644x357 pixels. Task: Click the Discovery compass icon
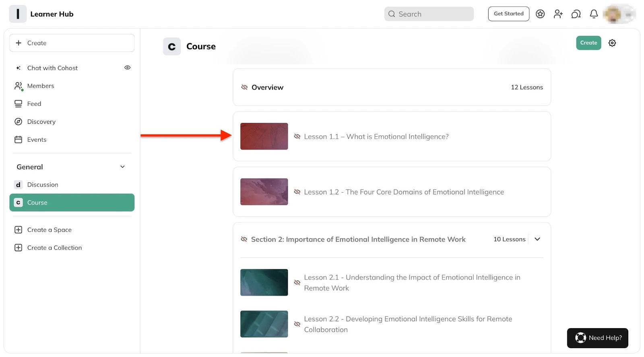pyautogui.click(x=18, y=121)
